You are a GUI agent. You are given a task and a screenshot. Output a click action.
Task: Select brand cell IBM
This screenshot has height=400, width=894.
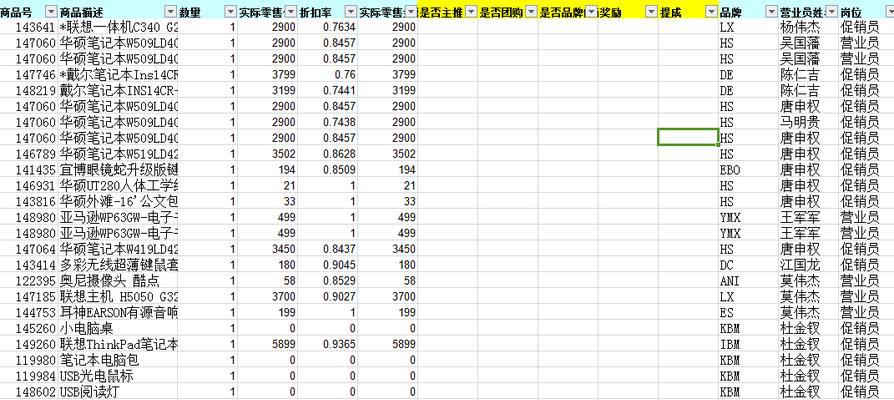(748, 344)
